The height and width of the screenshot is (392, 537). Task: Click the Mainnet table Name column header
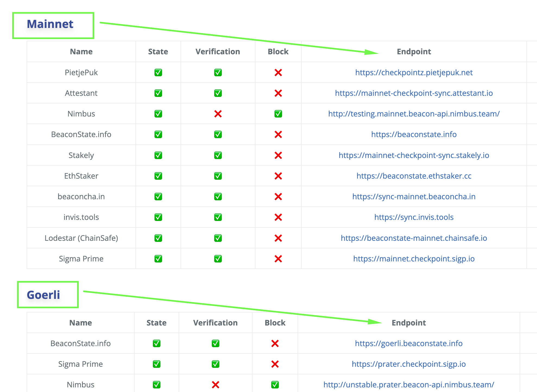(x=81, y=52)
